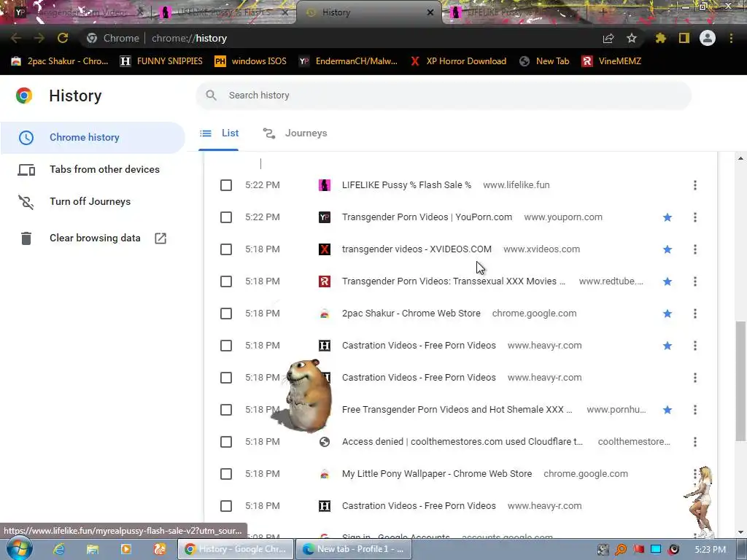Click the blue monitor tray icon

(656, 550)
